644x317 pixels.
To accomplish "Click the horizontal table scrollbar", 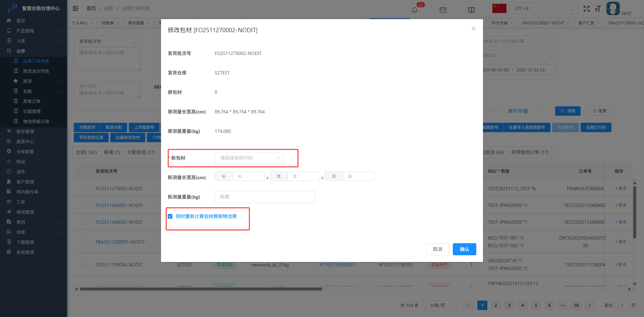I will (201, 289).
